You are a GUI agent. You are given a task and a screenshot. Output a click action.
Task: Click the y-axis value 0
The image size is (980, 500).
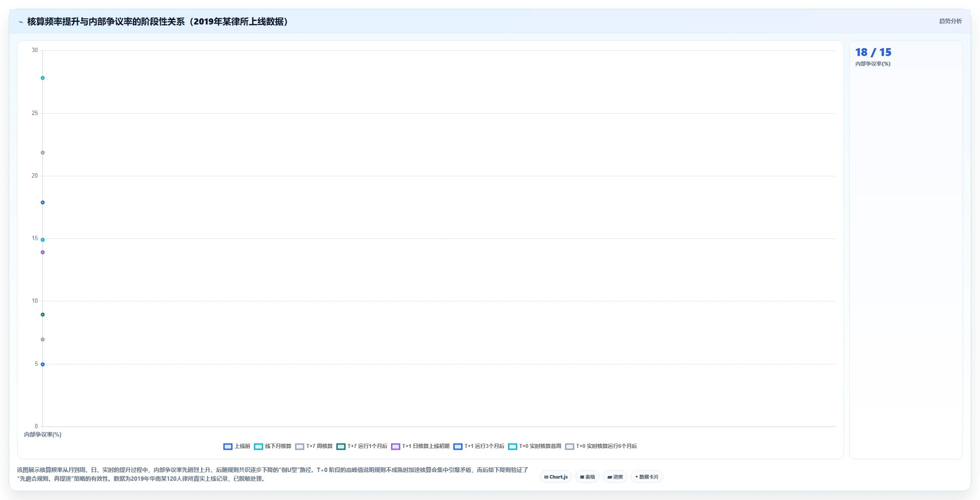[x=36, y=427]
